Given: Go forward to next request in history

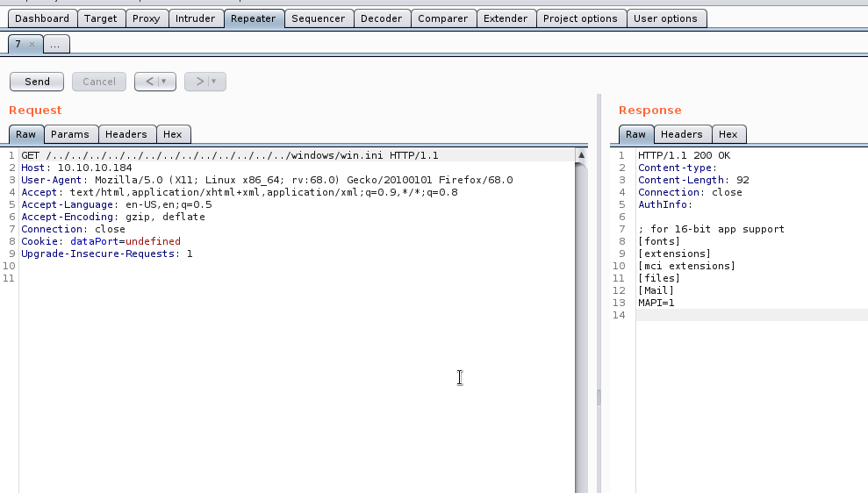Looking at the screenshot, I should [x=199, y=82].
